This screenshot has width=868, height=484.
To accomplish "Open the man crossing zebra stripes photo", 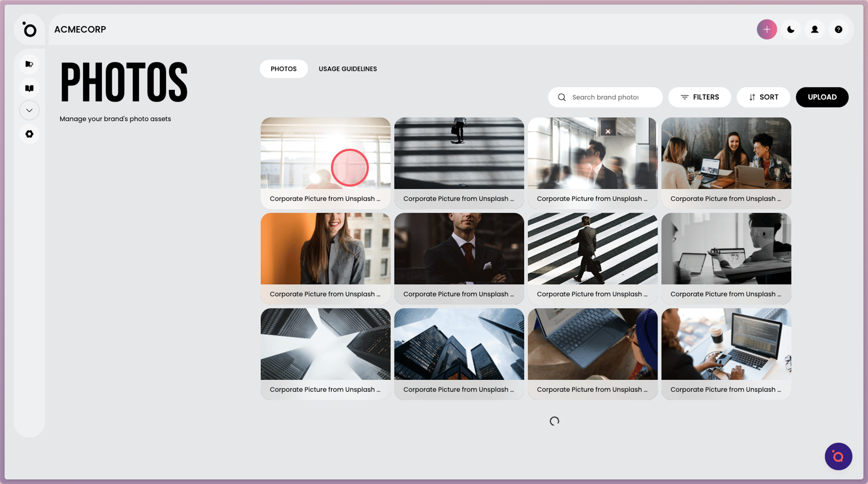I will [592, 249].
